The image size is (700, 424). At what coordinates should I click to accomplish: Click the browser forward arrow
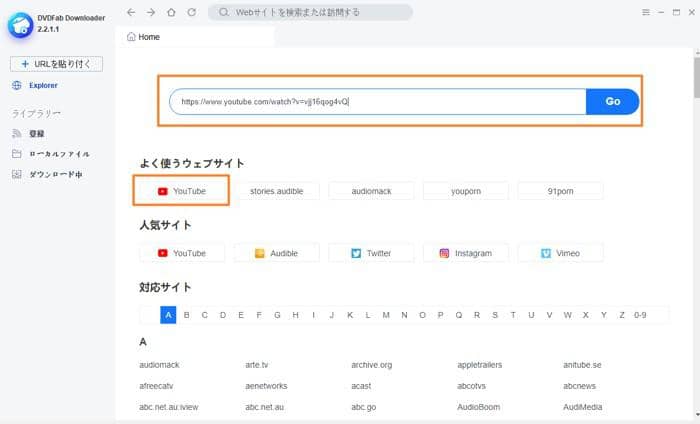tap(151, 12)
